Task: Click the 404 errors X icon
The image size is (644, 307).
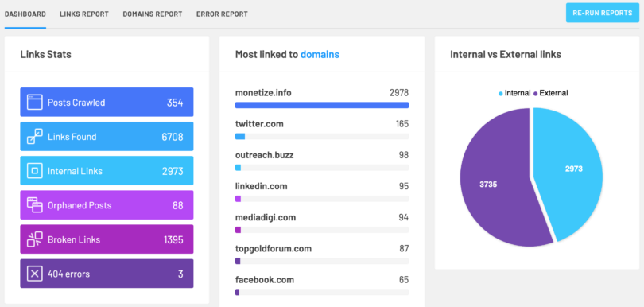Action: coord(35,274)
